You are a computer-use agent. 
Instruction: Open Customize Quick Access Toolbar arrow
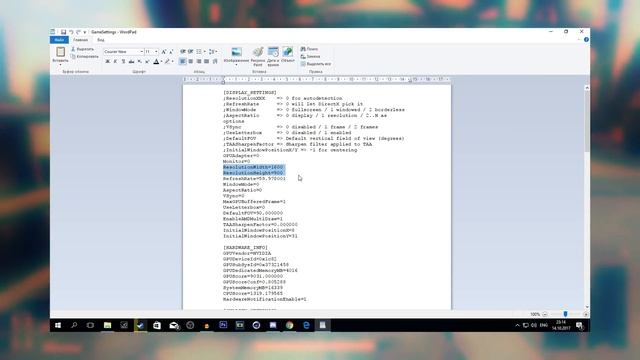pos(85,32)
